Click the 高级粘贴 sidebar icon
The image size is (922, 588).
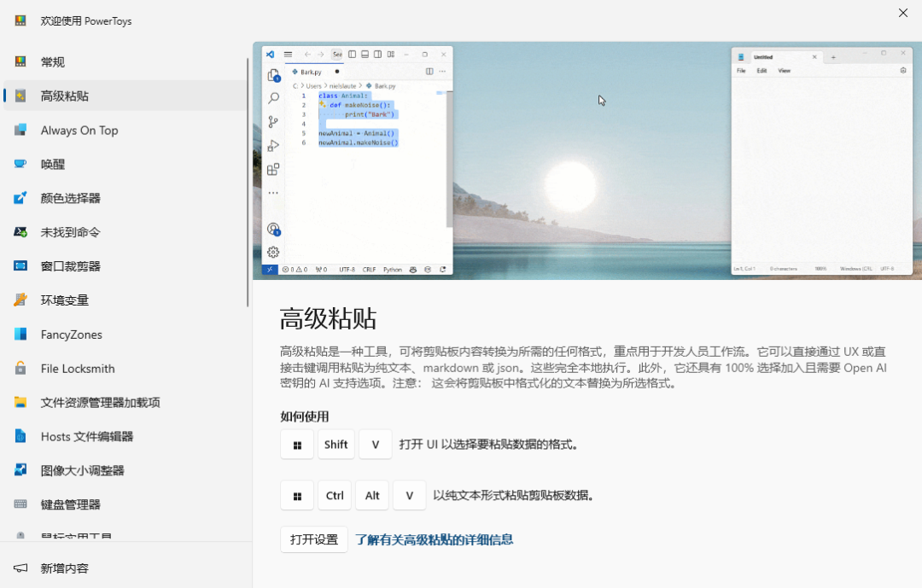(20, 96)
